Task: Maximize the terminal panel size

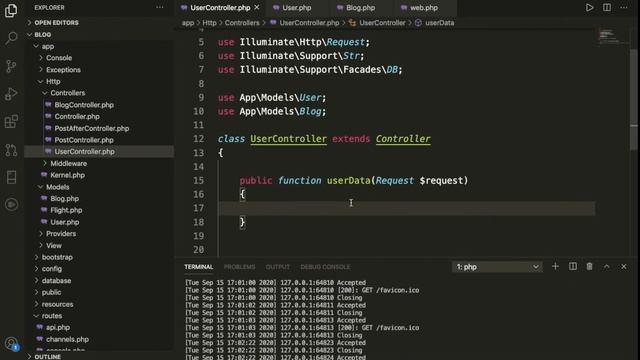Action: (x=607, y=267)
